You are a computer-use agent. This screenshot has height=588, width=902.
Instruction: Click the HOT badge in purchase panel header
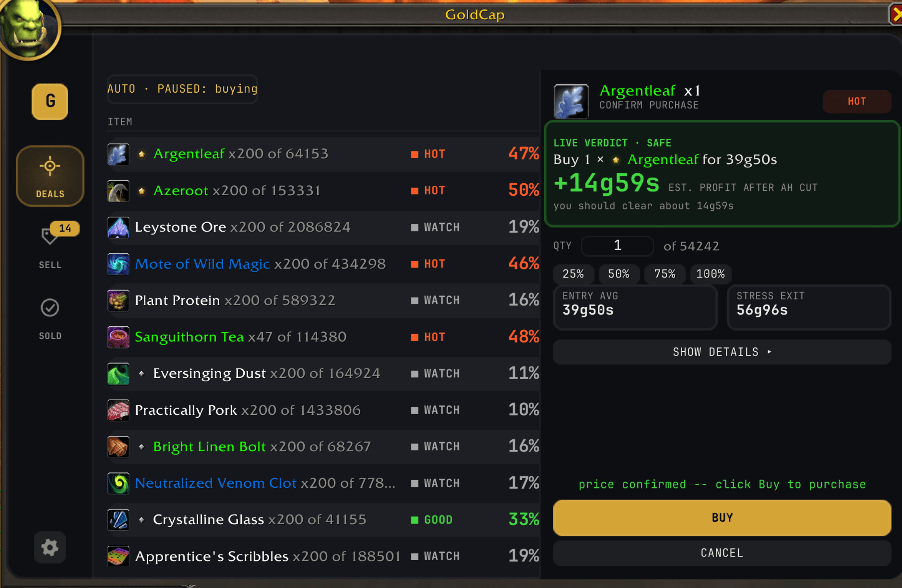pos(856,101)
